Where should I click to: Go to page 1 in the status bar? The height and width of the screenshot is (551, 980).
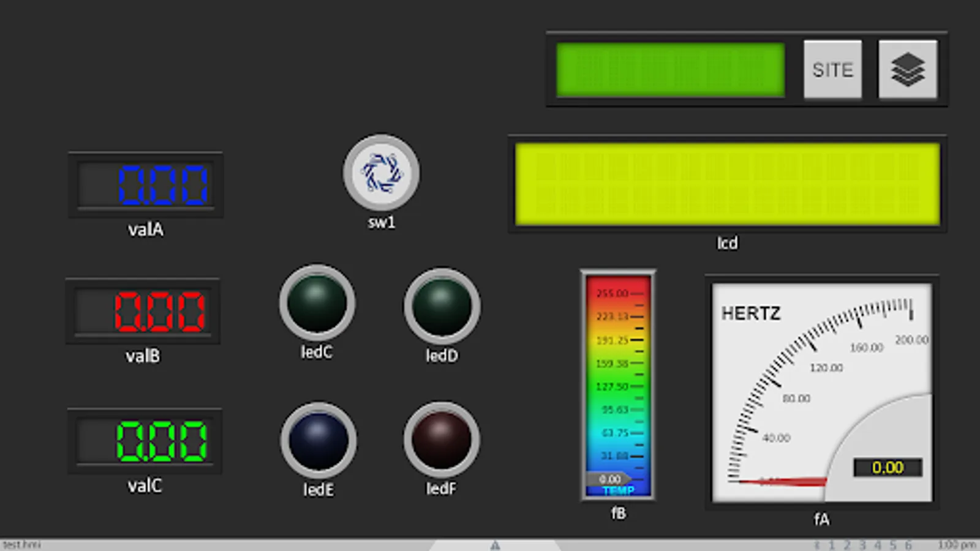832,545
